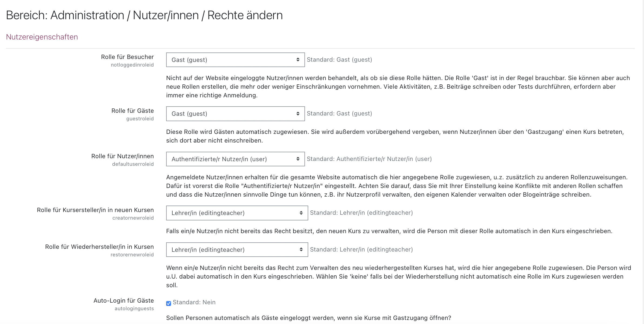
Task: Click the 'Rolle für Kursersteller/in in neuen Kursen' label
Action: coord(95,210)
